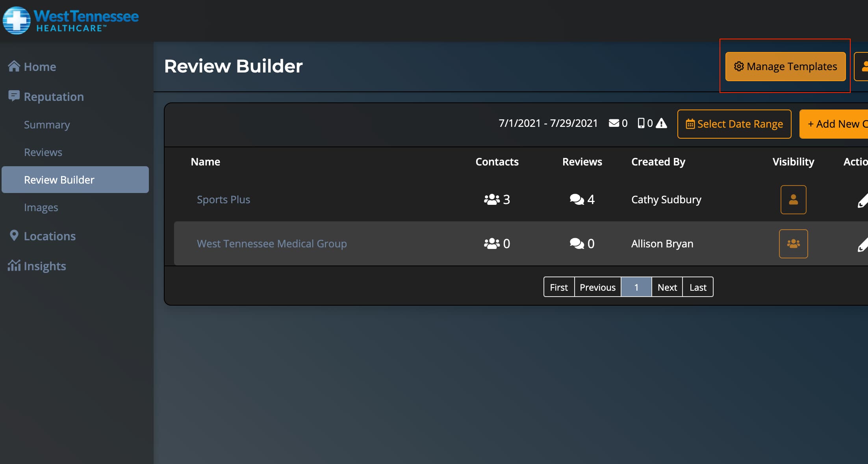
Task: Go to Last page
Action: (698, 287)
